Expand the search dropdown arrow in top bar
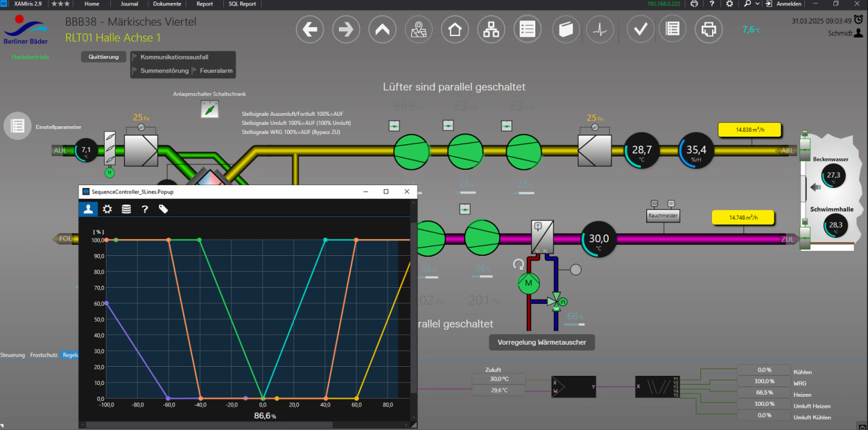 pyautogui.click(x=757, y=4)
